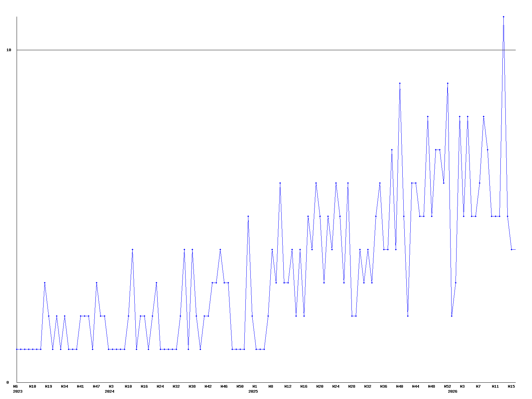Image resolution: width=532 pixels, height=399 pixels.
Task: Select the W44 week label
Action: click(416, 386)
